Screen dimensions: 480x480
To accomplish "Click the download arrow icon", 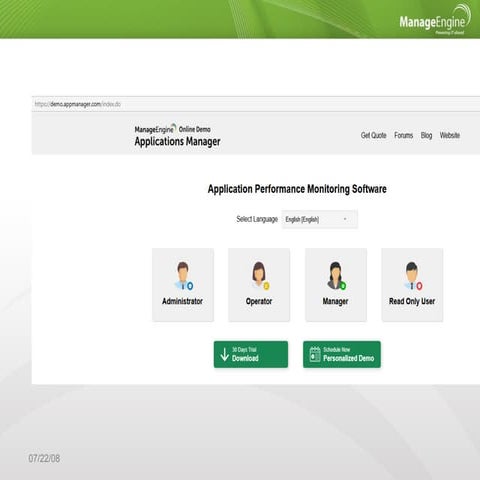I will pyautogui.click(x=225, y=354).
